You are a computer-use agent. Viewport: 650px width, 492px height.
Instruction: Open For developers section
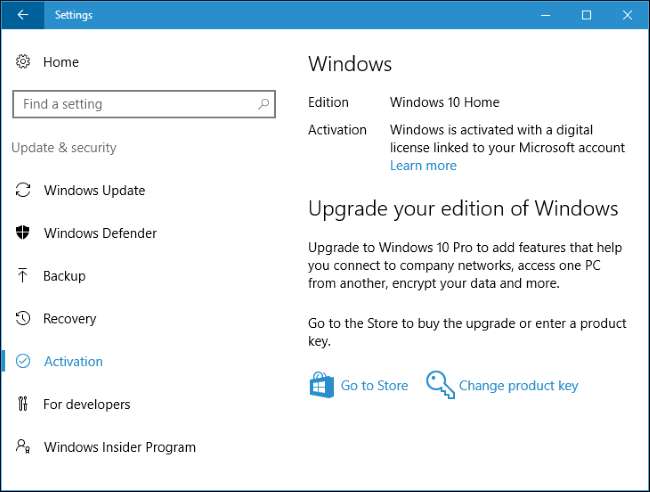87,404
